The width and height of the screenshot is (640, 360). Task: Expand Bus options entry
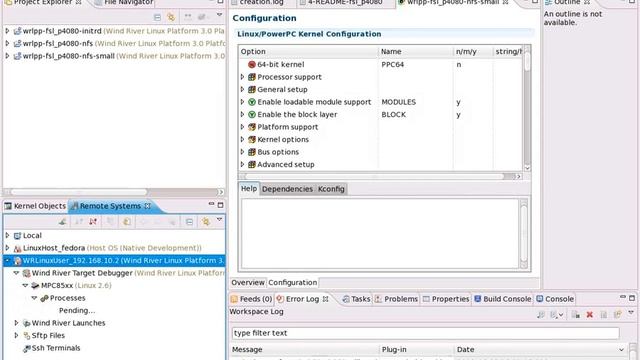242,152
